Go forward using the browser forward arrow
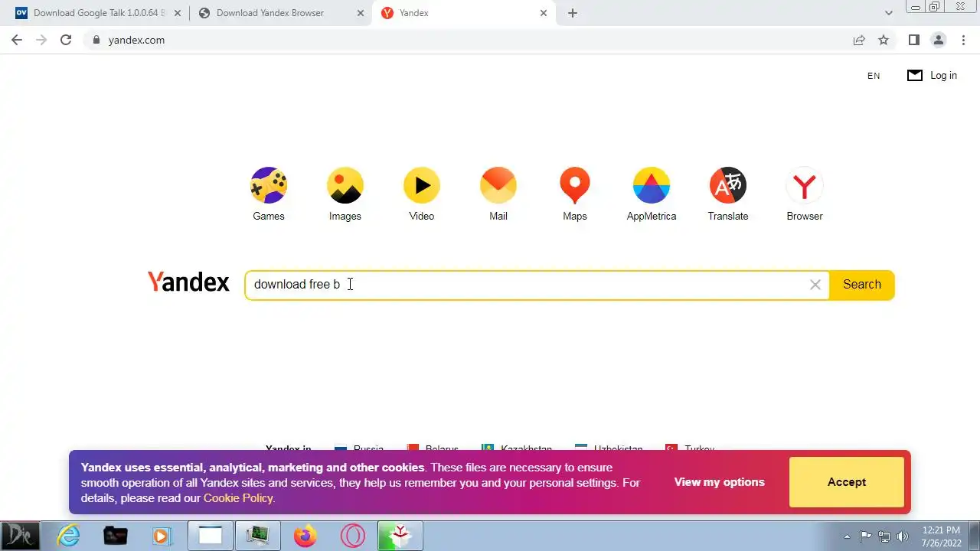980x551 pixels. coord(41,40)
